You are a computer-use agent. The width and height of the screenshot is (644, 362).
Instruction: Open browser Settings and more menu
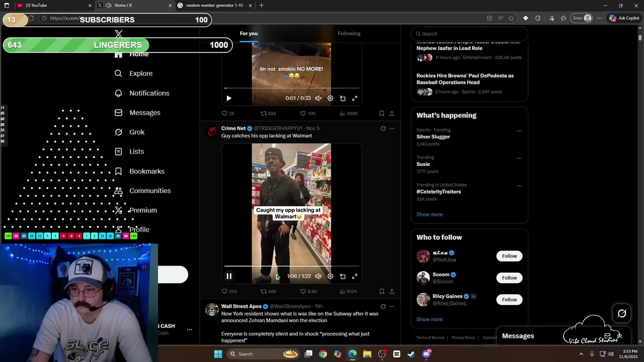point(599,18)
